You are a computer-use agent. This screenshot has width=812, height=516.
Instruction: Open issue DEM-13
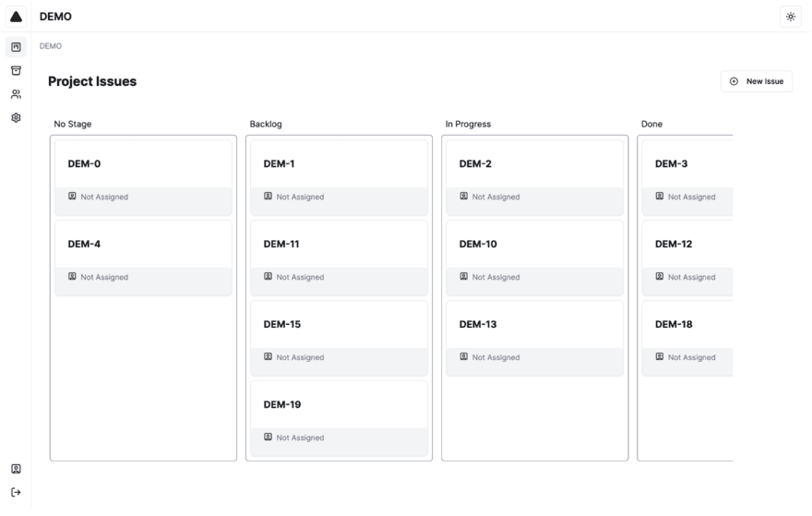point(535,338)
